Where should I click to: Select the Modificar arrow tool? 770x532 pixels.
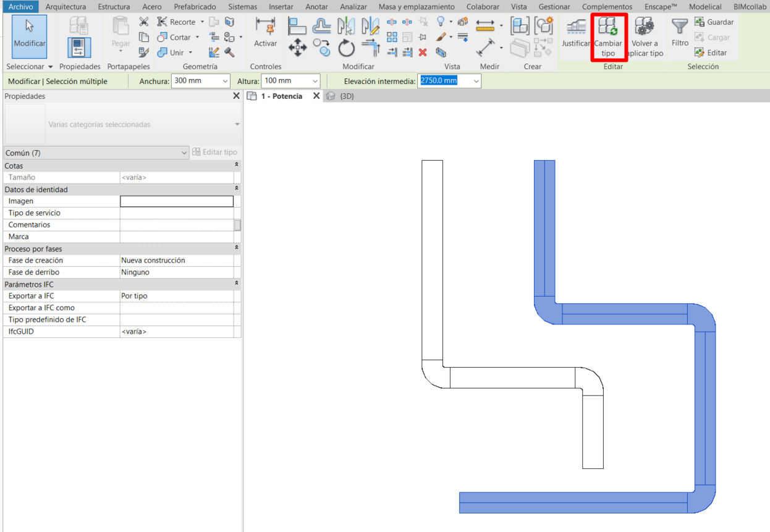click(x=30, y=36)
